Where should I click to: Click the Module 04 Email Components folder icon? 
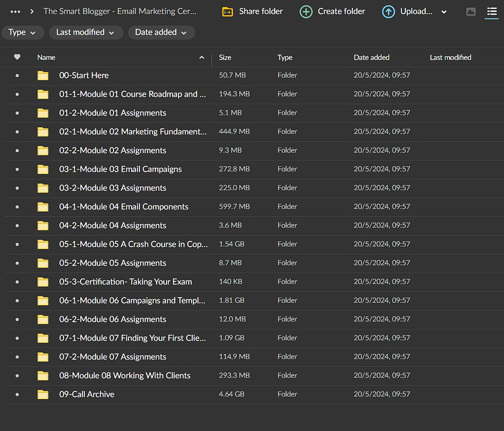[43, 206]
